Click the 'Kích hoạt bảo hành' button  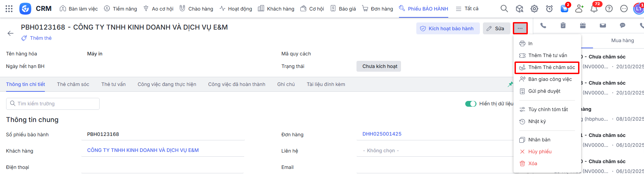(x=448, y=29)
